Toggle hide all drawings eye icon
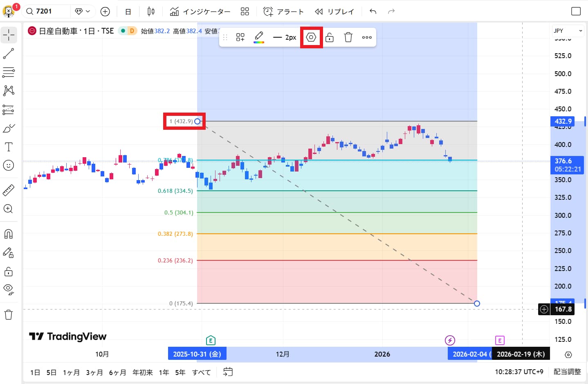Screen dimensions: 588x384 click(x=9, y=289)
